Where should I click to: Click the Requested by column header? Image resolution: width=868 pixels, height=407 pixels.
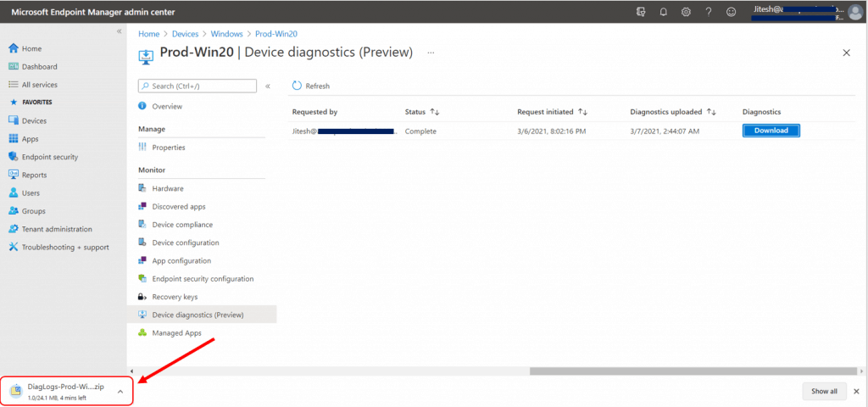(315, 112)
